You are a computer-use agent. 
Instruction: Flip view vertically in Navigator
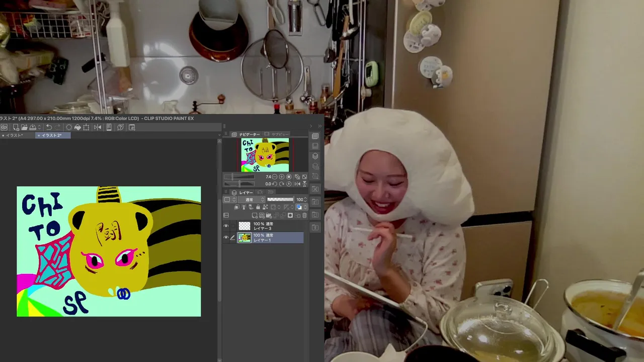[304, 184]
